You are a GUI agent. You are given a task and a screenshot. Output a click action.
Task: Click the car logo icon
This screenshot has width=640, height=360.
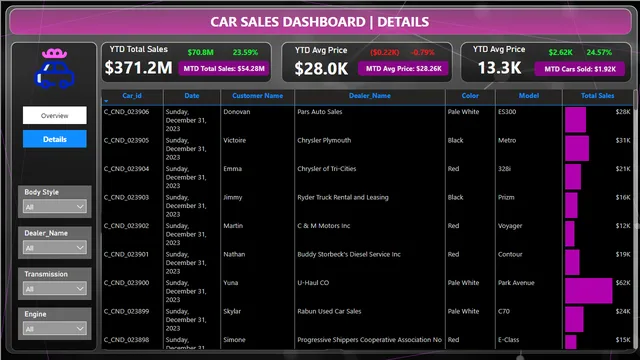coord(55,69)
